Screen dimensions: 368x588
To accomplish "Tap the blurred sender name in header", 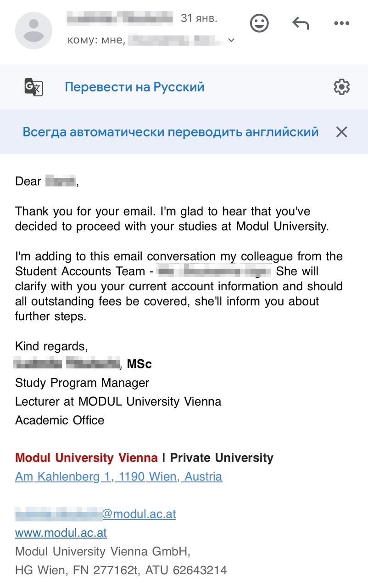I will point(119,18).
